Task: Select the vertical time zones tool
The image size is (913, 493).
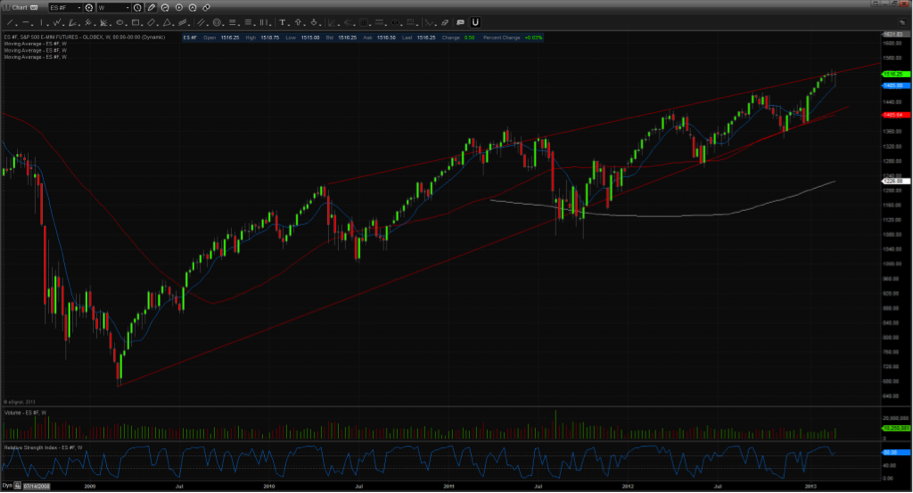Action: 264,23
